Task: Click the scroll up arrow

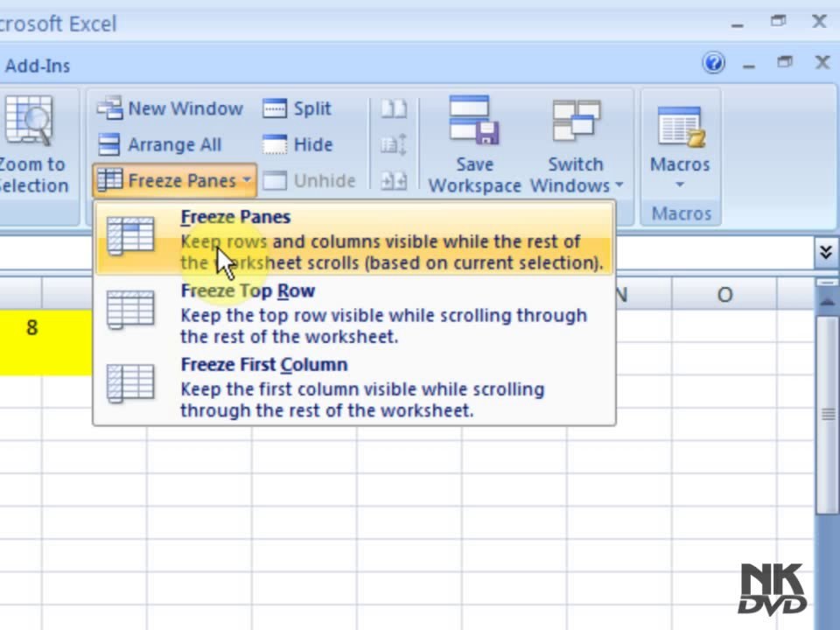Action: [828, 302]
